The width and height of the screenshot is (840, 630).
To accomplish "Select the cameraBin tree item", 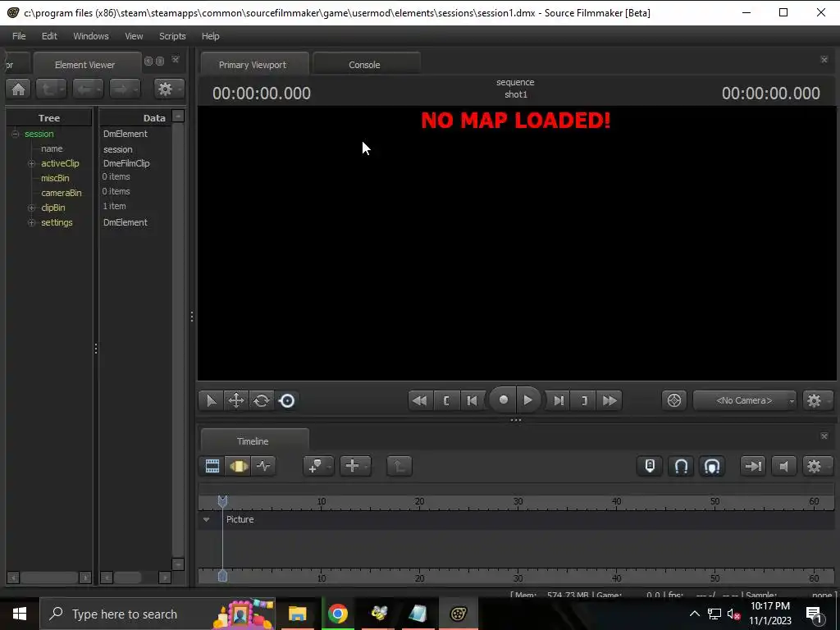I will coord(62,193).
